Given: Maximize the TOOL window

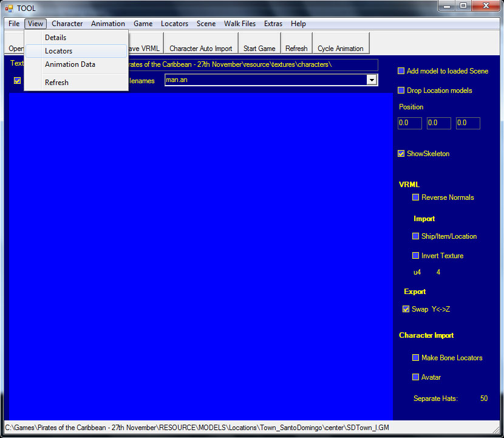Looking at the screenshot, I should pos(463,6).
